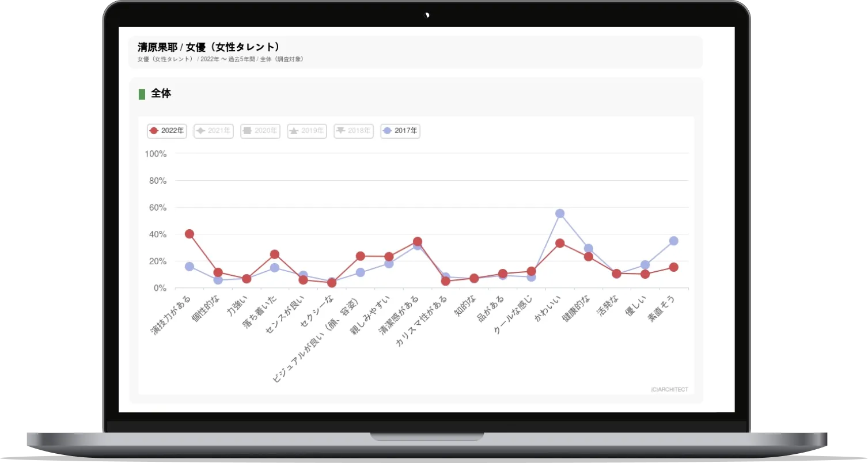Enable the 2020年 legend series
The image size is (868, 463).
260,131
